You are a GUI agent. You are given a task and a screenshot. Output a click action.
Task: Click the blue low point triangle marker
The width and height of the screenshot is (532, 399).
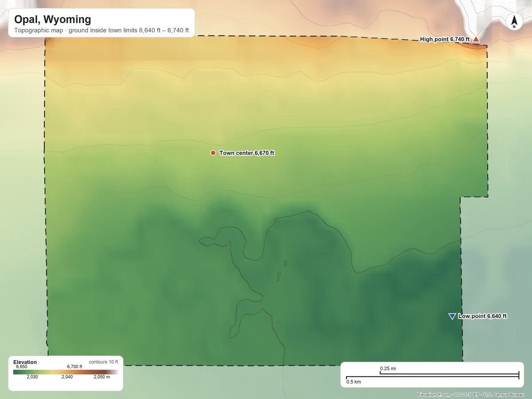pyautogui.click(x=452, y=316)
